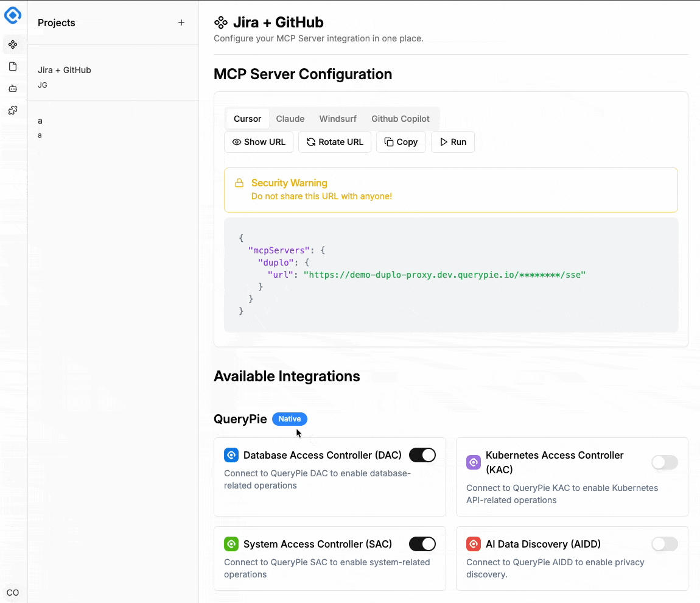Copy the MCP server configuration
The height and width of the screenshot is (603, 700).
tap(401, 142)
